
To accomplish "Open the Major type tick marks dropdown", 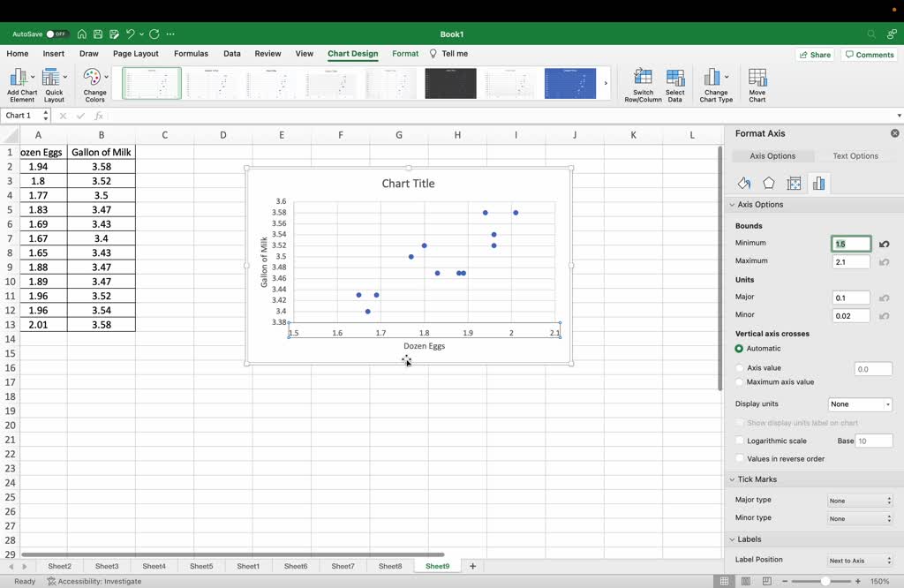I will pyautogui.click(x=860, y=501).
